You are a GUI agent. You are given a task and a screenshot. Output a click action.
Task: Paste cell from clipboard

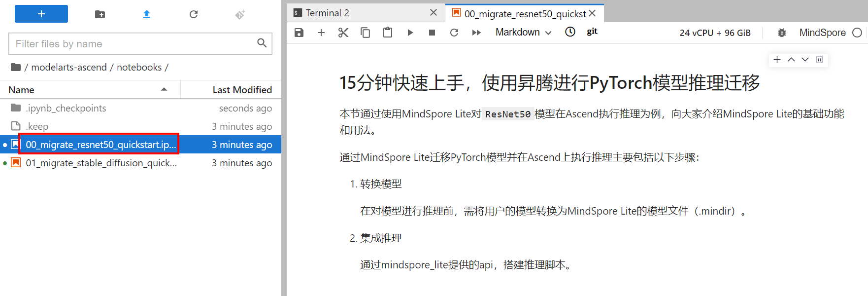(x=388, y=33)
